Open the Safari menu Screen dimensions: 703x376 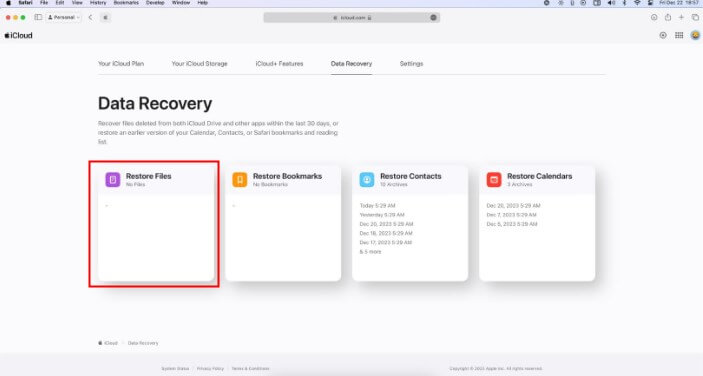[x=25, y=3]
